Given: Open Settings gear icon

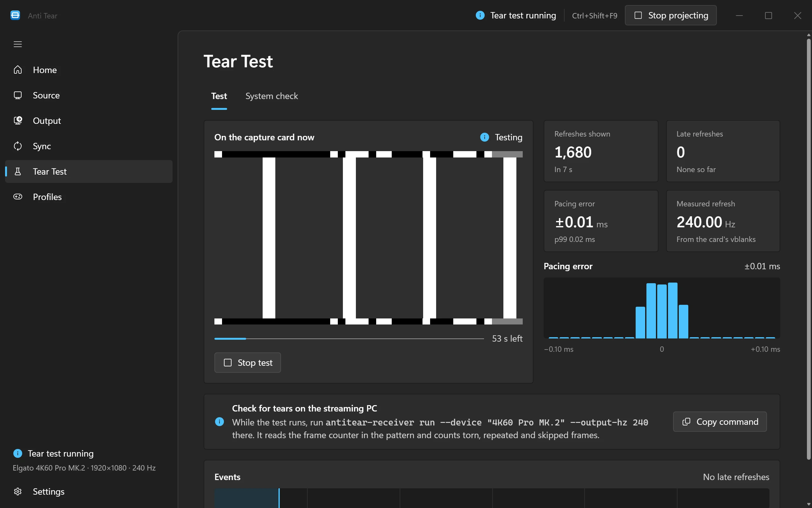Looking at the screenshot, I should coord(18,491).
